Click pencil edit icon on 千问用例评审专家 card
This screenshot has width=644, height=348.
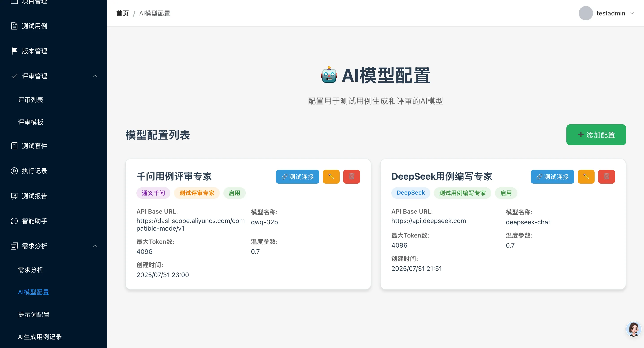click(x=331, y=177)
